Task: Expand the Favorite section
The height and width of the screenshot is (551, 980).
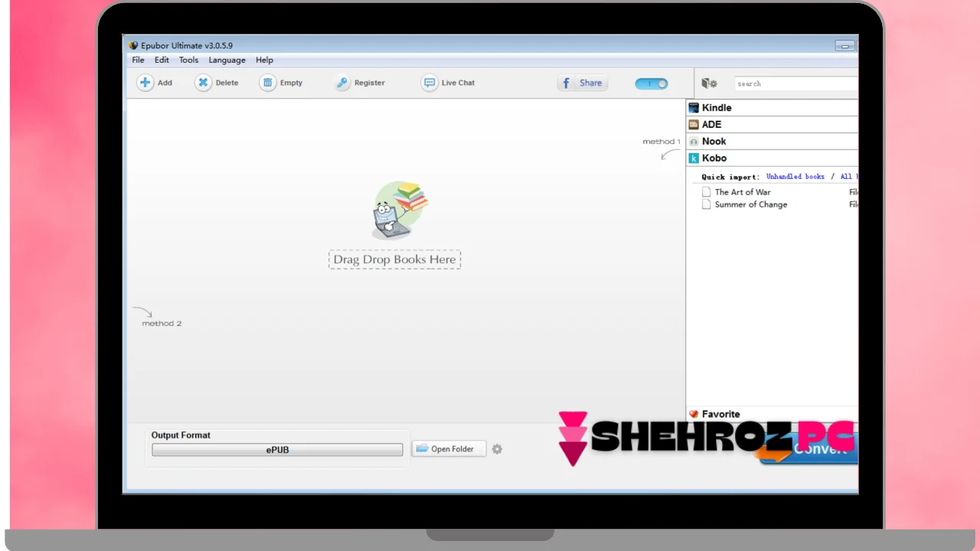Action: click(773, 414)
